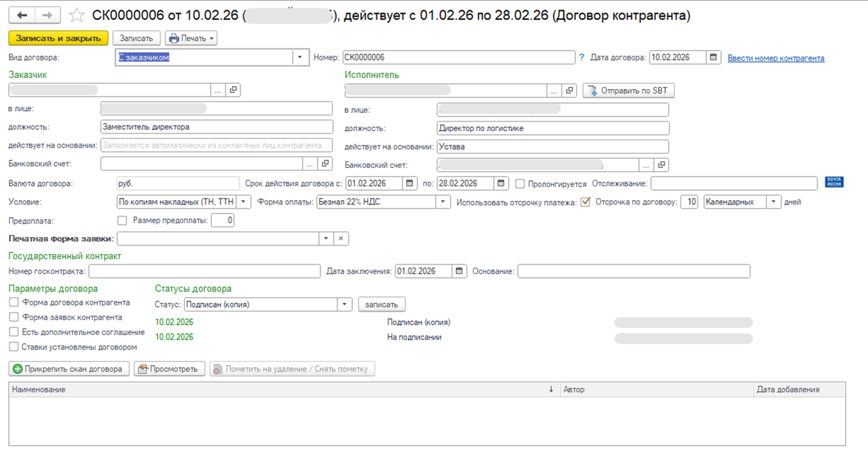868x451 pixels.
Task: Click the Заказчик должность field
Action: [217, 127]
